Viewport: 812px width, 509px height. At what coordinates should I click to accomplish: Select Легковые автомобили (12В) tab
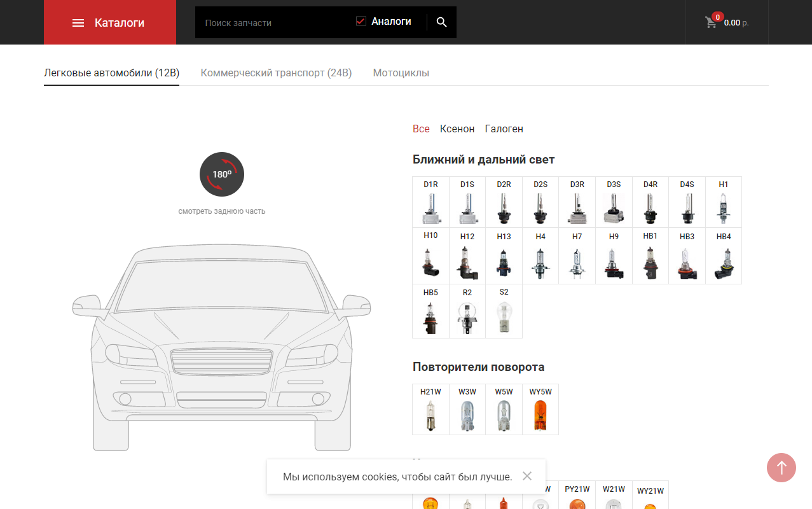(111, 73)
